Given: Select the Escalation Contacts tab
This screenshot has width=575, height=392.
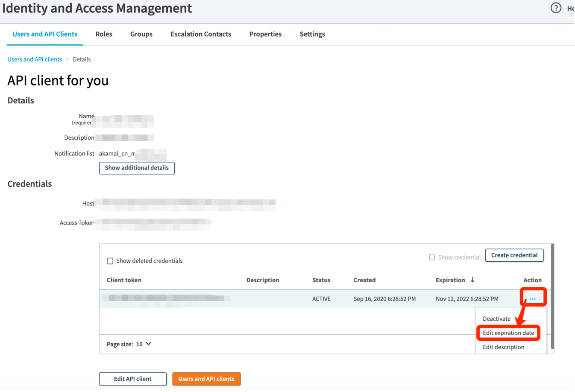Looking at the screenshot, I should [x=201, y=34].
